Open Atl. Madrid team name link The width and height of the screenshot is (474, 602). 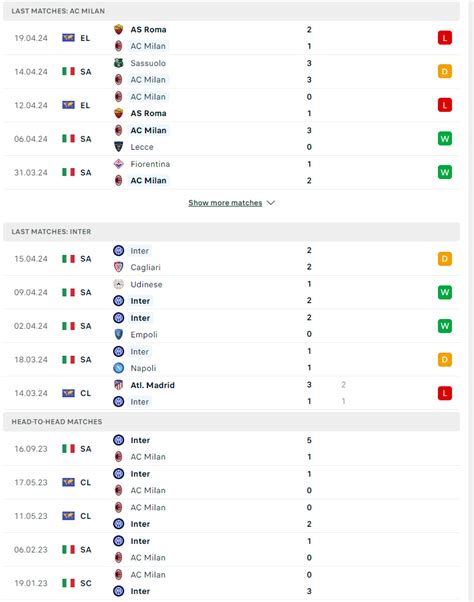point(152,385)
